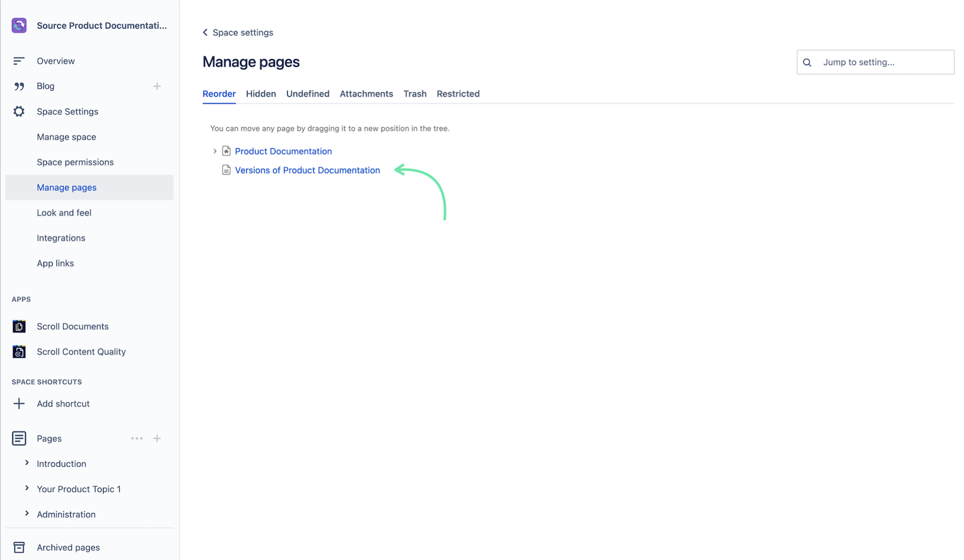The height and width of the screenshot is (560, 964).
Task: Click the plus icon next to Blog
Action: 157,86
